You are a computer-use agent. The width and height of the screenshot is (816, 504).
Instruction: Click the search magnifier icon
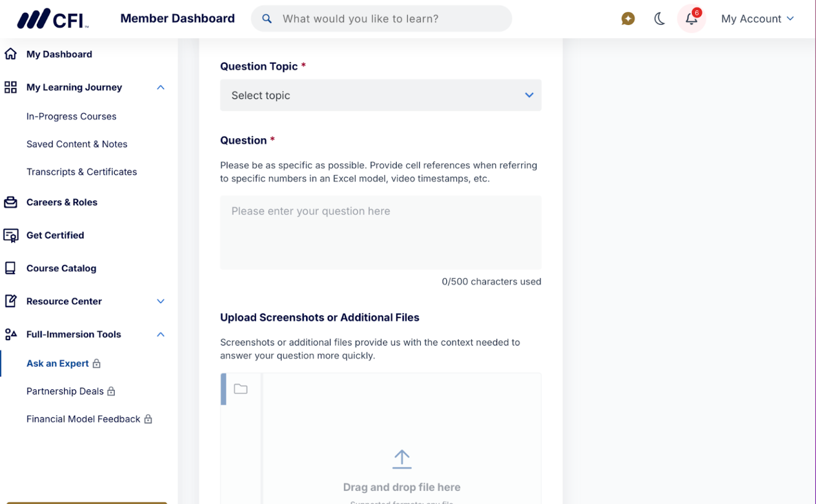pos(267,19)
